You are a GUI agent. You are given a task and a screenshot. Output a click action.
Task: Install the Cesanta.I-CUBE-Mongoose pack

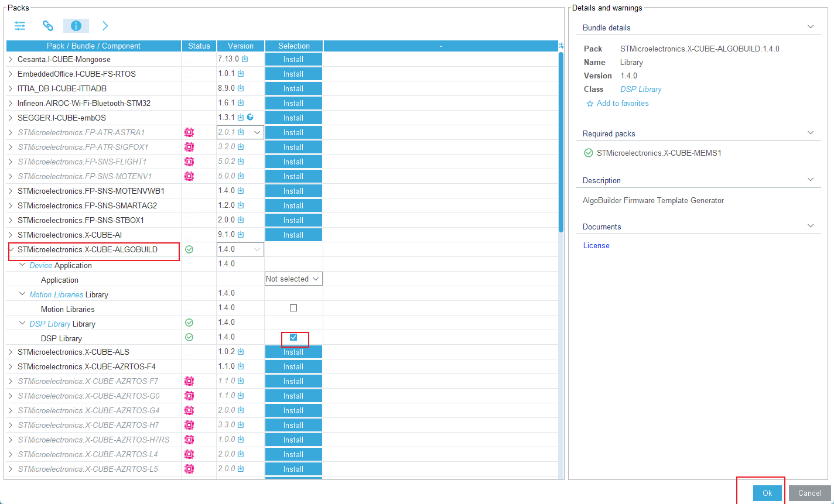[293, 59]
